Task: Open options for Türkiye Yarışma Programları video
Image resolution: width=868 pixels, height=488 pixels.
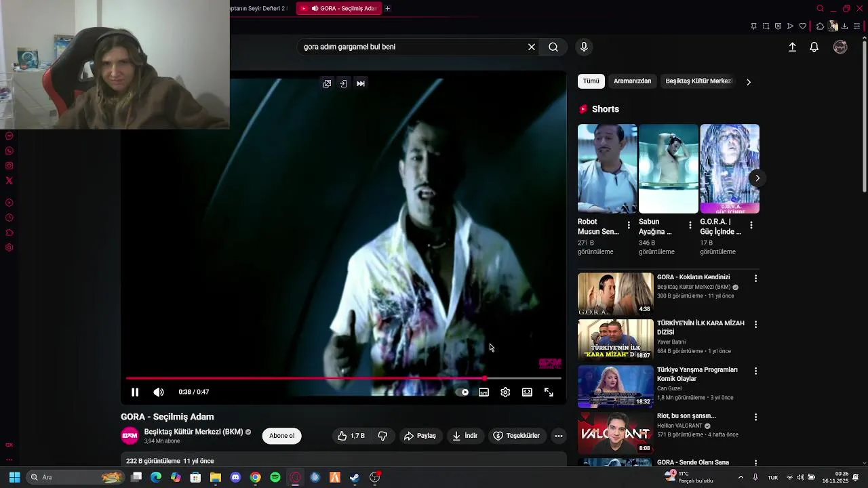Action: coord(755,371)
